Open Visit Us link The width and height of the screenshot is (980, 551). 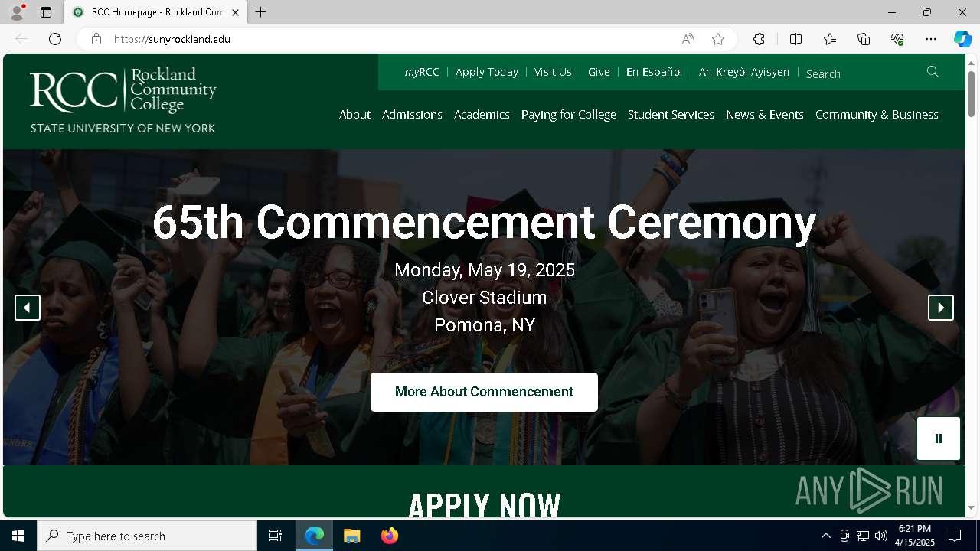click(553, 72)
